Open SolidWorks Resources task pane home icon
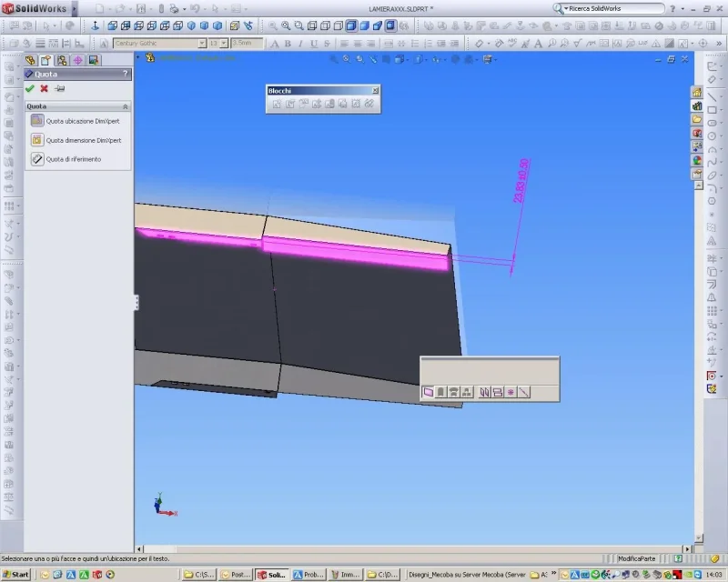 [x=697, y=93]
